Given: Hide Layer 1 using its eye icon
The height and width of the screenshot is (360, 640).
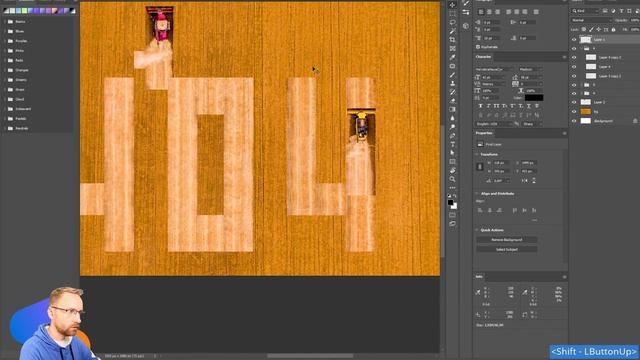Looking at the screenshot, I should (574, 40).
